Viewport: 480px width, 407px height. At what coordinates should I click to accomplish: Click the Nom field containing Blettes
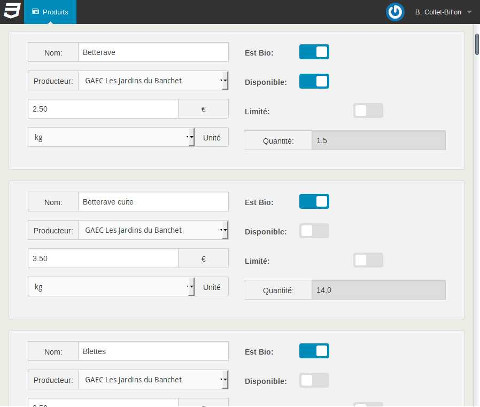tap(153, 351)
